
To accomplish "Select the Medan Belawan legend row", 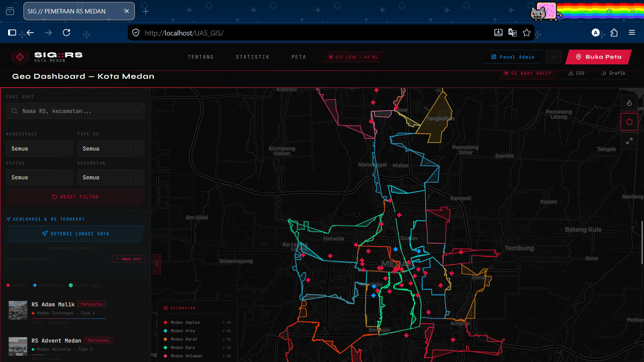I will [197, 356].
